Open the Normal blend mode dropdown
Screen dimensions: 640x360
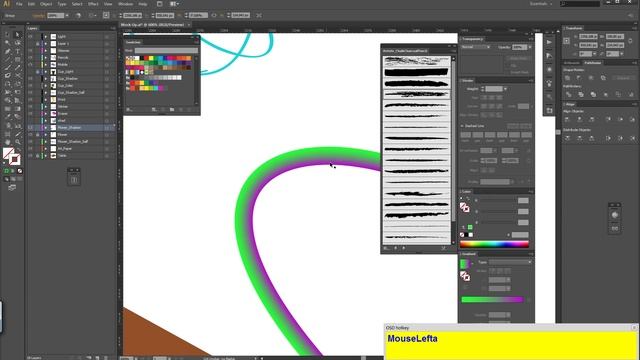pos(476,47)
